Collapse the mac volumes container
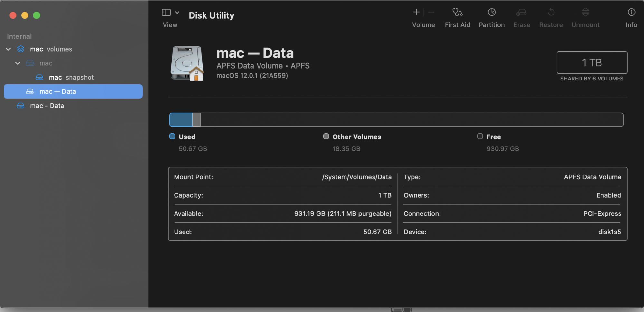The width and height of the screenshot is (644, 312). tap(8, 49)
